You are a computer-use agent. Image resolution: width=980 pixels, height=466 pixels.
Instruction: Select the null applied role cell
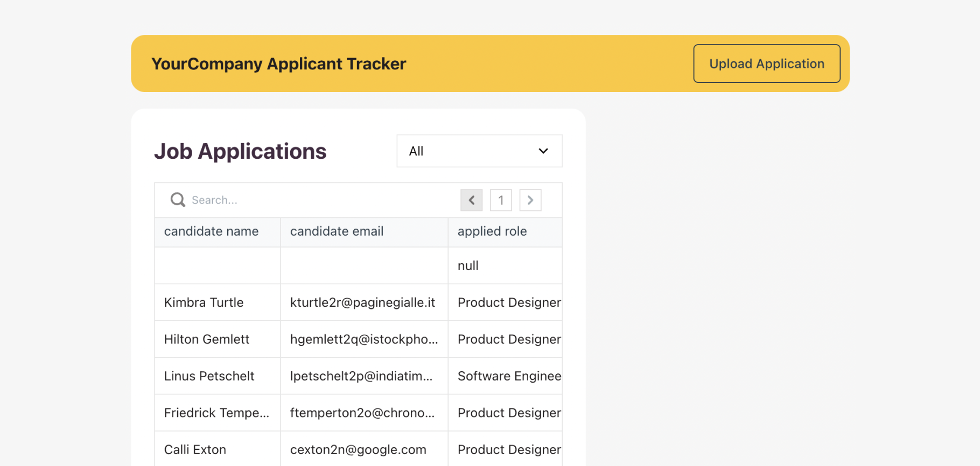pos(505,266)
